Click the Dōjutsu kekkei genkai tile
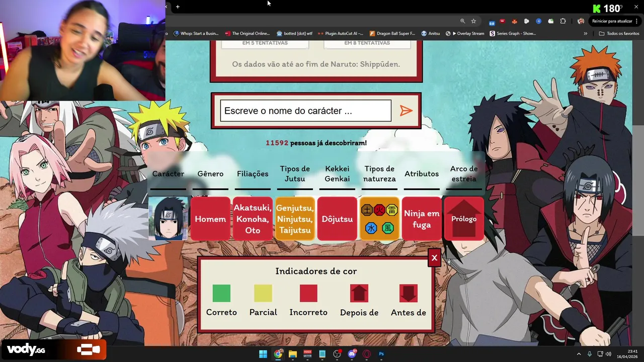The image size is (644, 362). tap(337, 219)
